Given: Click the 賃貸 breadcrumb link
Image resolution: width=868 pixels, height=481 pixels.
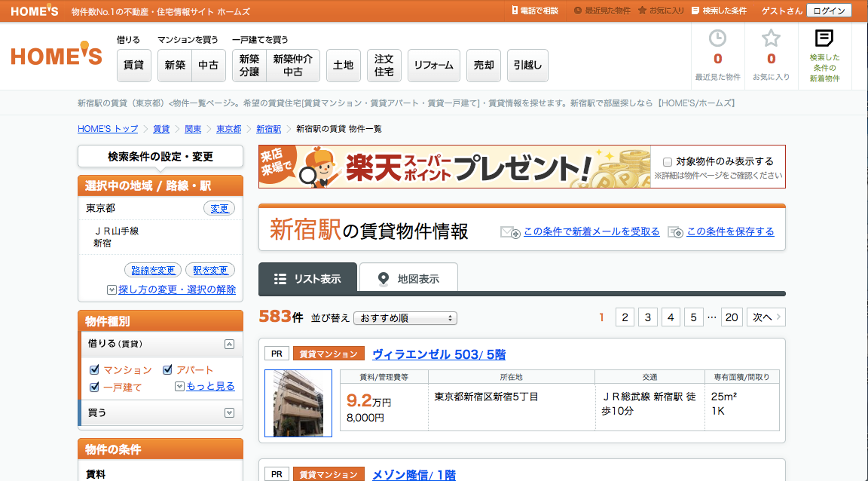Looking at the screenshot, I should [x=161, y=129].
